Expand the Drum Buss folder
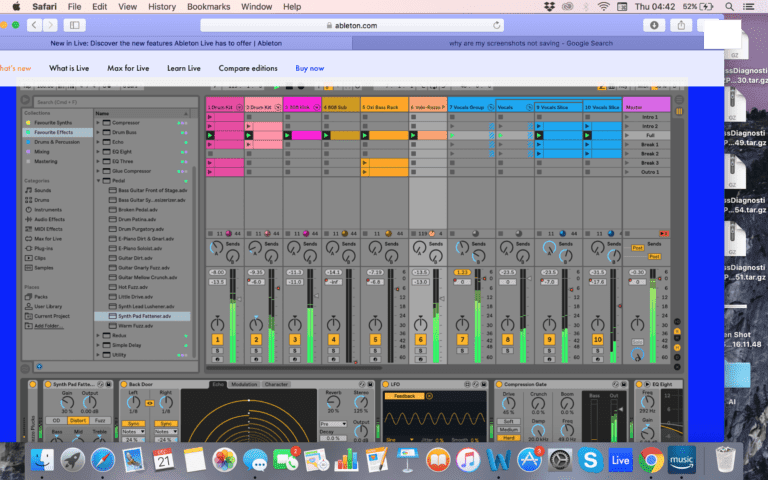768x480 pixels. click(x=98, y=132)
